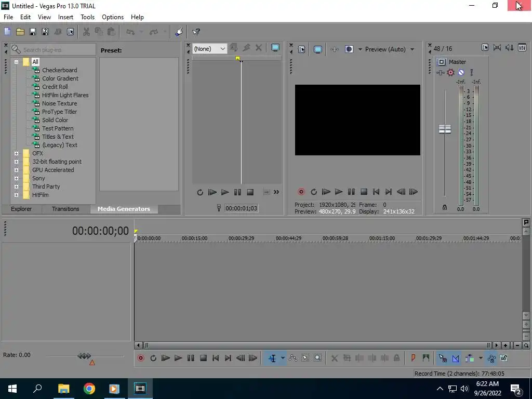This screenshot has width=532, height=399.
Task: Open the trimmer (None) media dropdown
Action: coord(209,49)
